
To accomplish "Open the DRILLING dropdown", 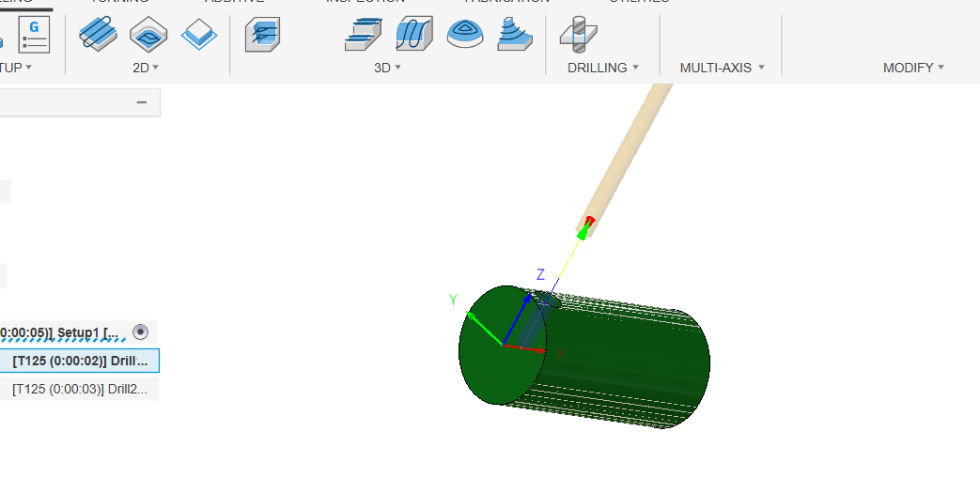I will pos(603,68).
